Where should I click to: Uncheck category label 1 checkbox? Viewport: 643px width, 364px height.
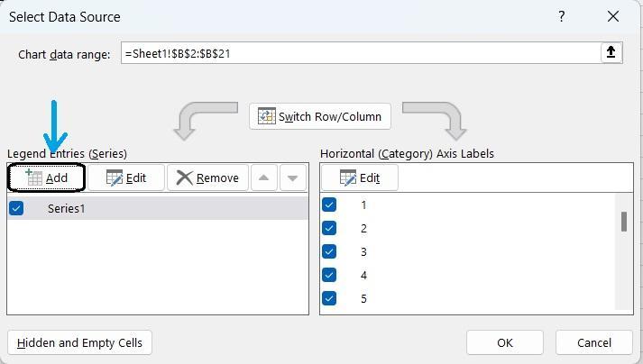click(x=329, y=205)
